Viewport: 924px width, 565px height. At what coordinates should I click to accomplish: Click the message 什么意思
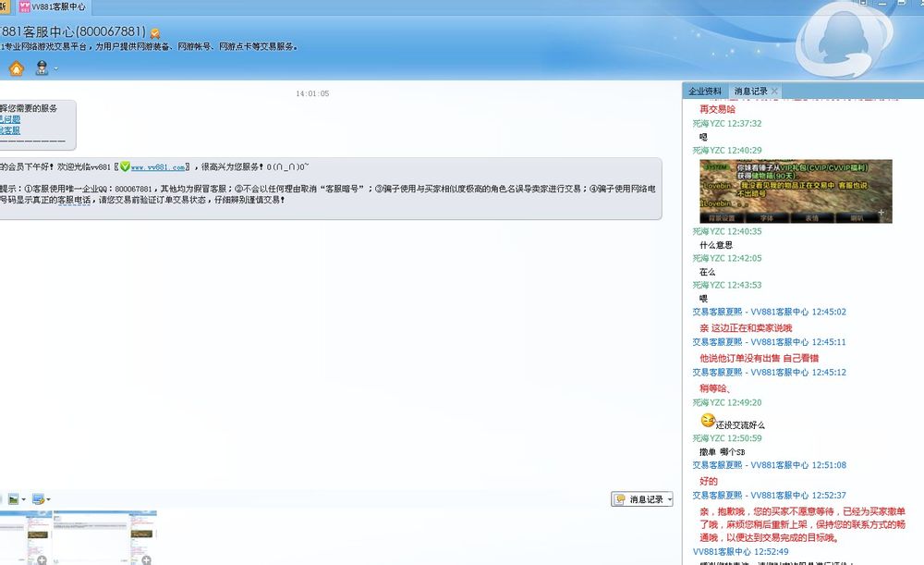[x=716, y=245]
